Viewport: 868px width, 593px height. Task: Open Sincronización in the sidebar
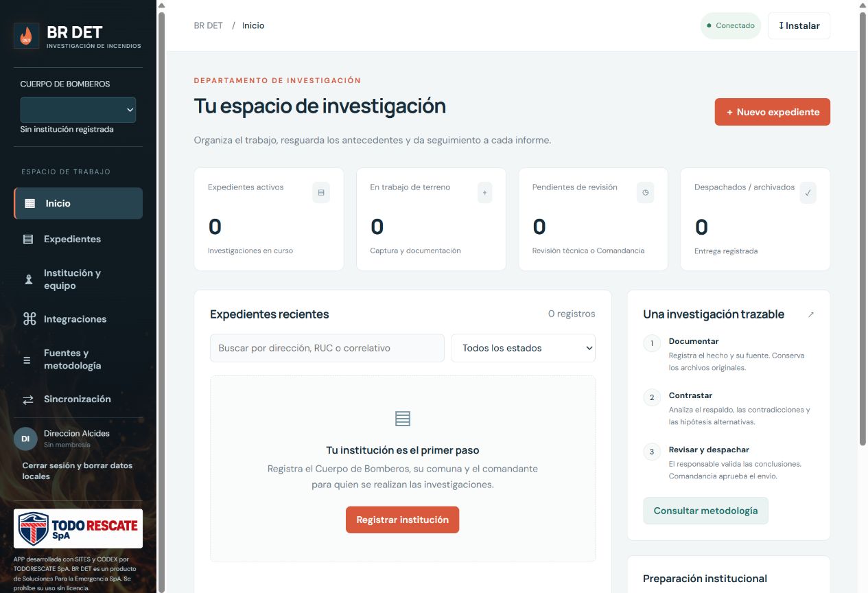78,399
